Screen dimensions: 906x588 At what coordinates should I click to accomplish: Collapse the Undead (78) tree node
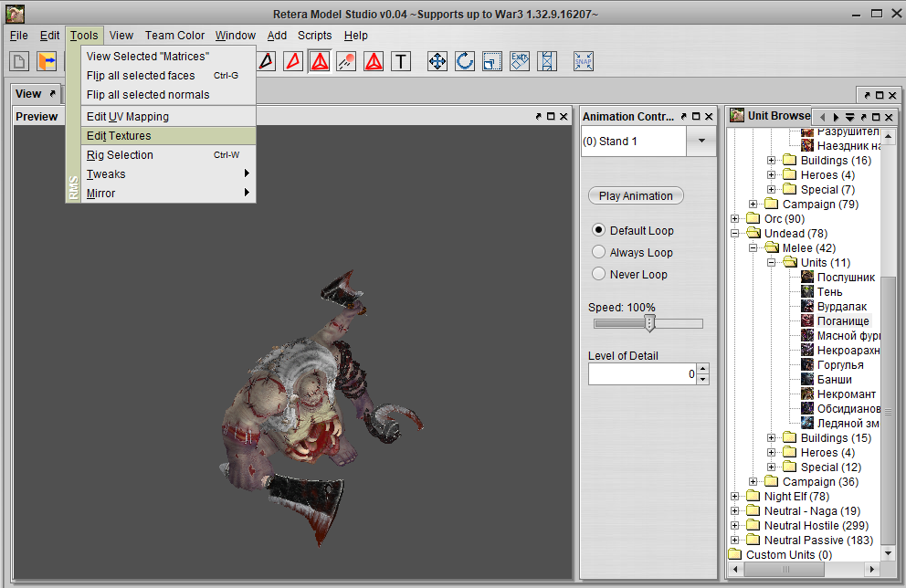pyautogui.click(x=735, y=234)
